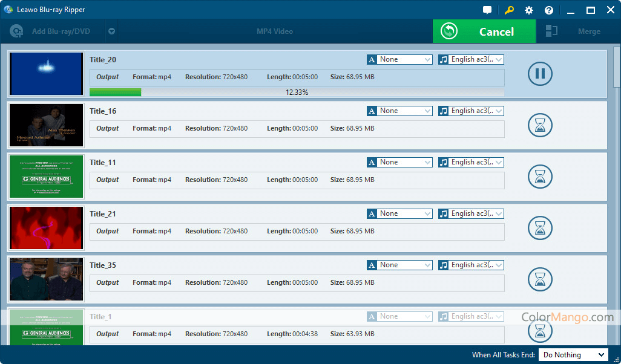The image size is (621, 364).
Task: Click the MP4 Video profile label
Action: coord(274,31)
